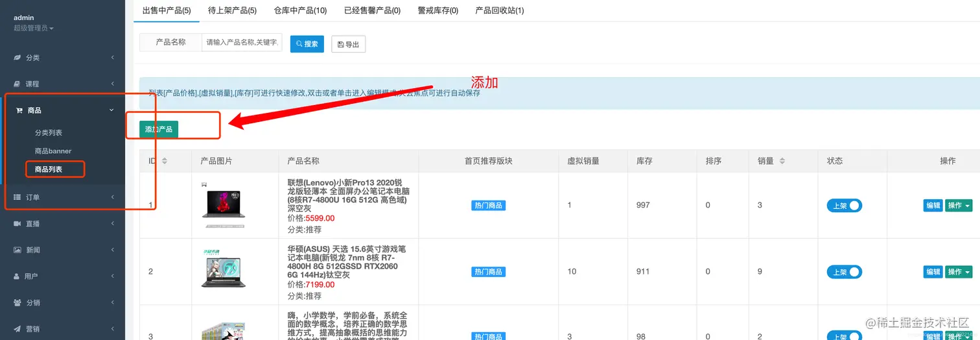Screen dimensions: 980x340
Task: Click Lenovo price 5599.00
Action: pos(320,219)
